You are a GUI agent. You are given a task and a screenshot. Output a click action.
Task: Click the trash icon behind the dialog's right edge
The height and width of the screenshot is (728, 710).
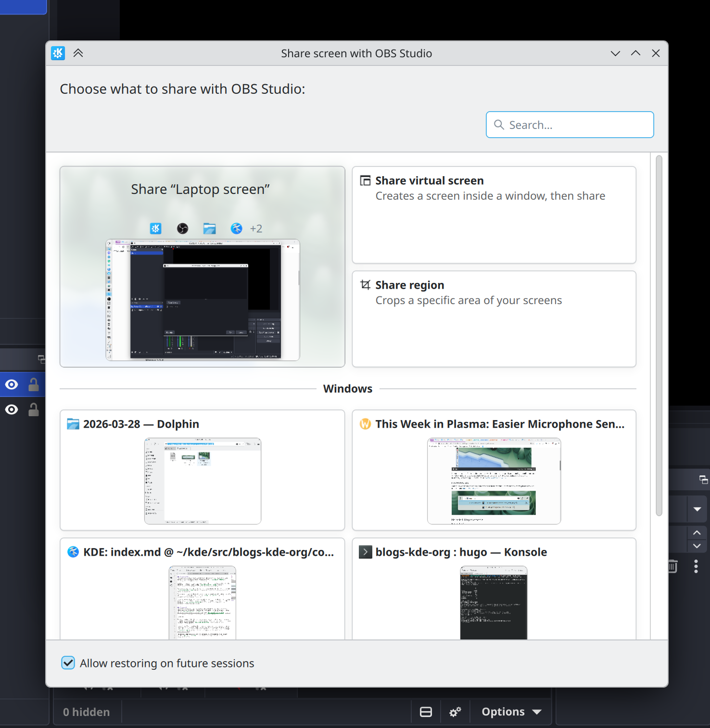[673, 566]
